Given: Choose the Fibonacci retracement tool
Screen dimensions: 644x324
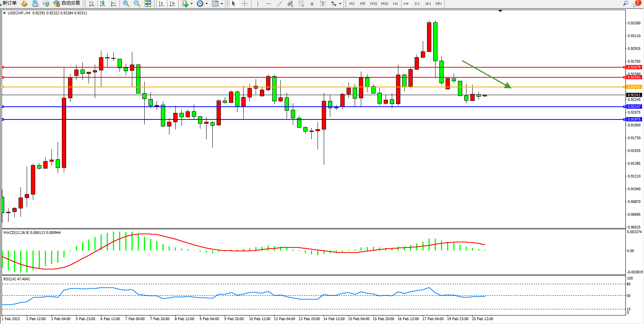Looking at the screenshot, I should tap(301, 3).
